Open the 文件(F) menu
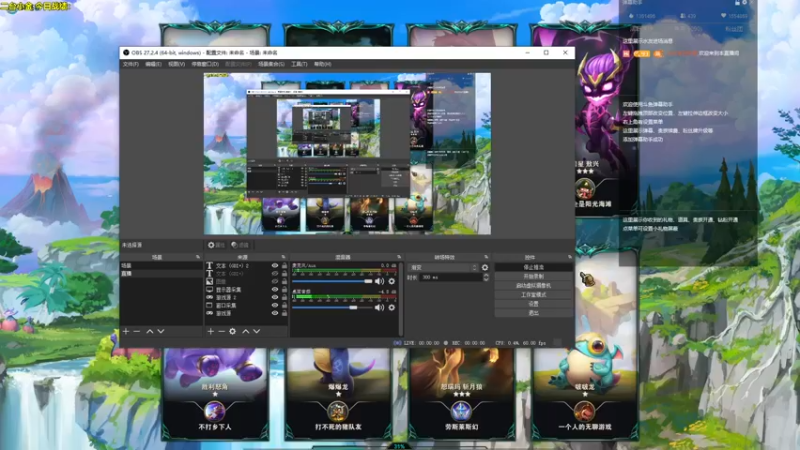 pos(131,64)
